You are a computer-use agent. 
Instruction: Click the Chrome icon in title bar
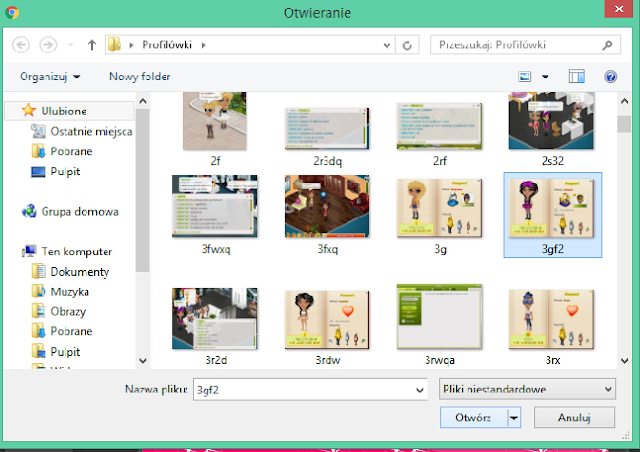point(12,12)
